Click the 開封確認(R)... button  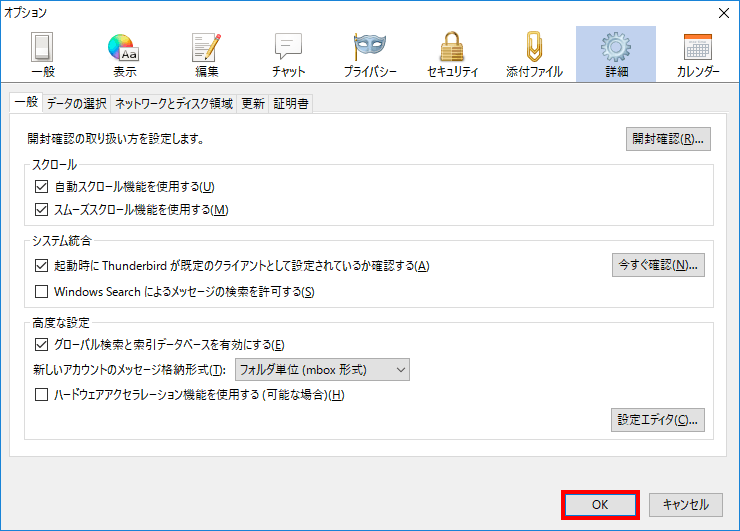coord(668,139)
